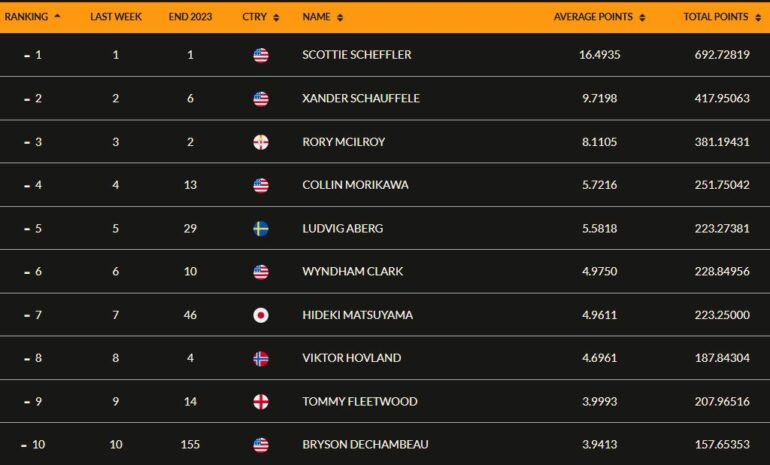This screenshot has height=465, width=770.
Task: Open Wyndham Clark's player name link
Action: pos(353,272)
